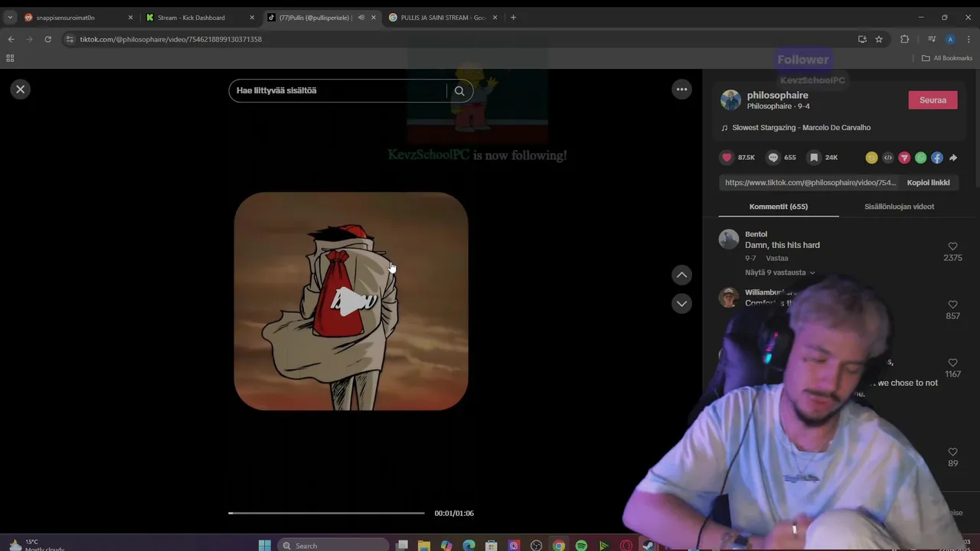
Task: Switch to the 'Kommentit (655)' tab
Action: tap(778, 207)
